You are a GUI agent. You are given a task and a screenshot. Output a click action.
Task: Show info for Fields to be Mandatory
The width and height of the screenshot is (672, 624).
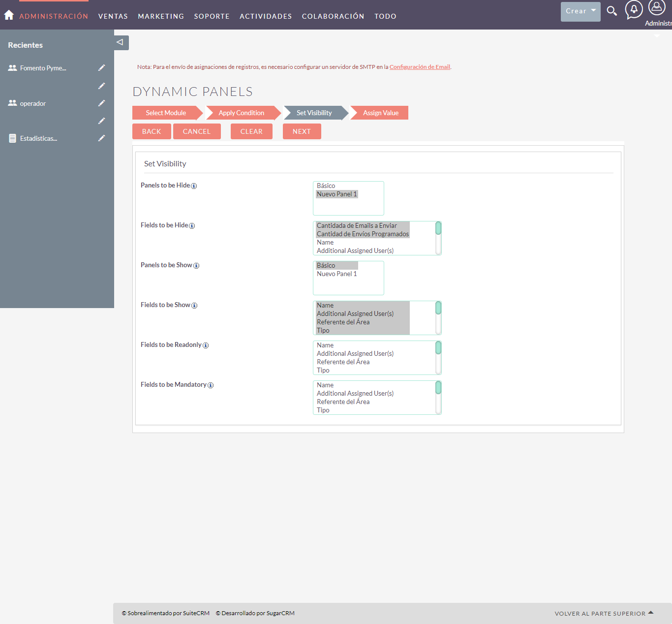click(x=211, y=385)
